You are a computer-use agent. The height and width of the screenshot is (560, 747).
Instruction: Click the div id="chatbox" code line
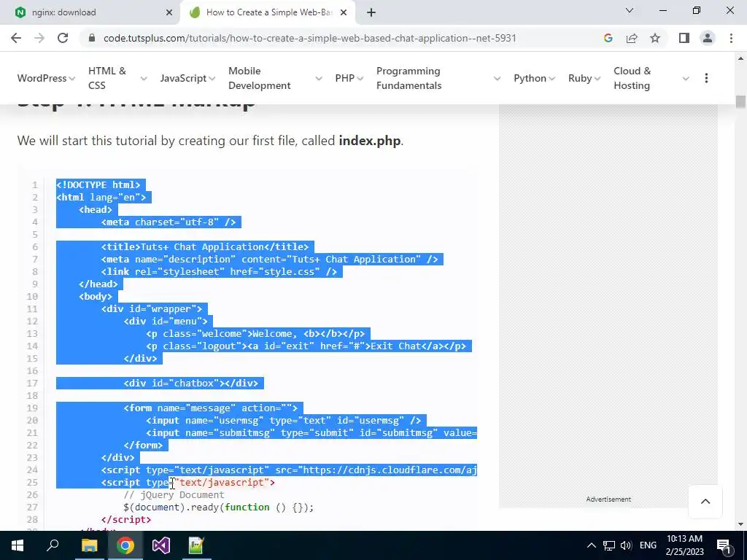[x=190, y=383]
